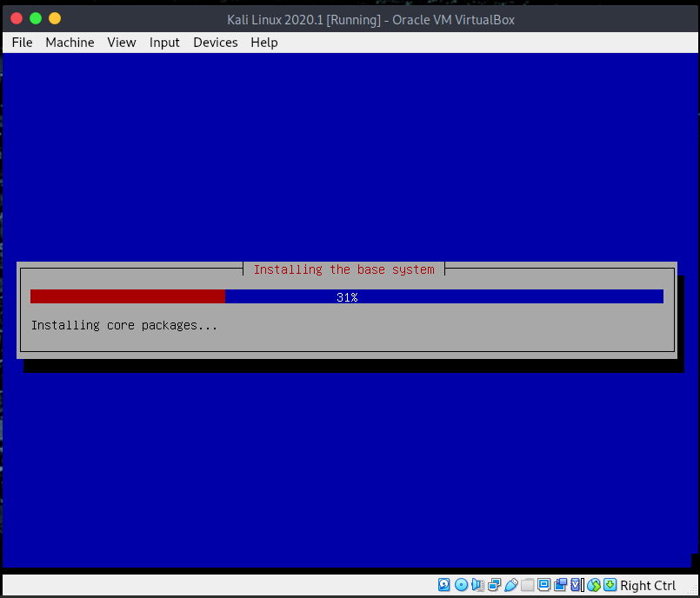The image size is (700, 598).
Task: Click the optical disc drive icon
Action: click(x=461, y=585)
